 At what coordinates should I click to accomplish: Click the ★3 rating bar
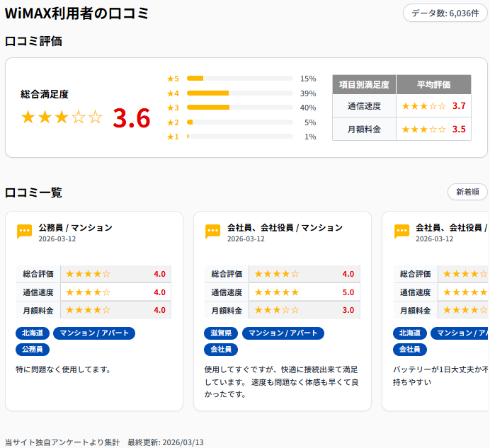(x=239, y=107)
